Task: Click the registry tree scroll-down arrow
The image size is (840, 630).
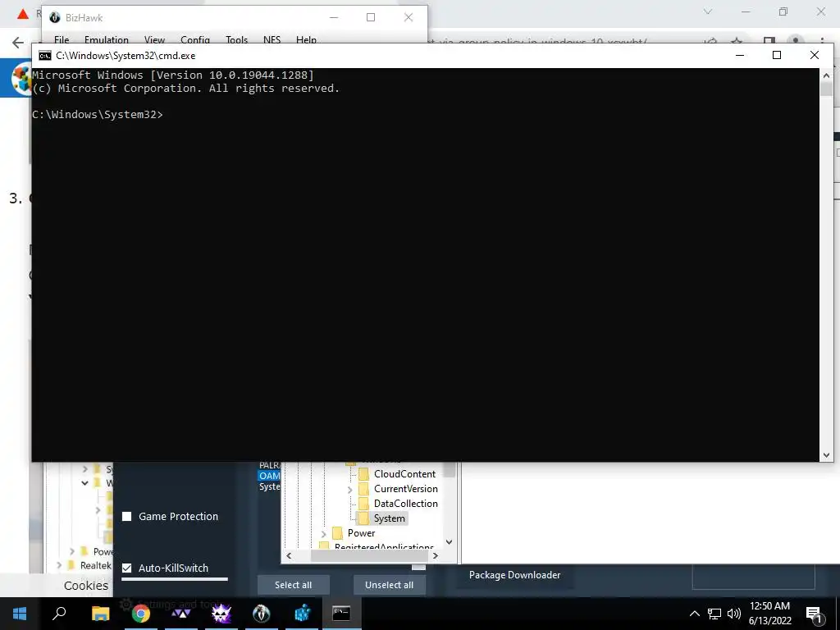Action: tap(449, 542)
